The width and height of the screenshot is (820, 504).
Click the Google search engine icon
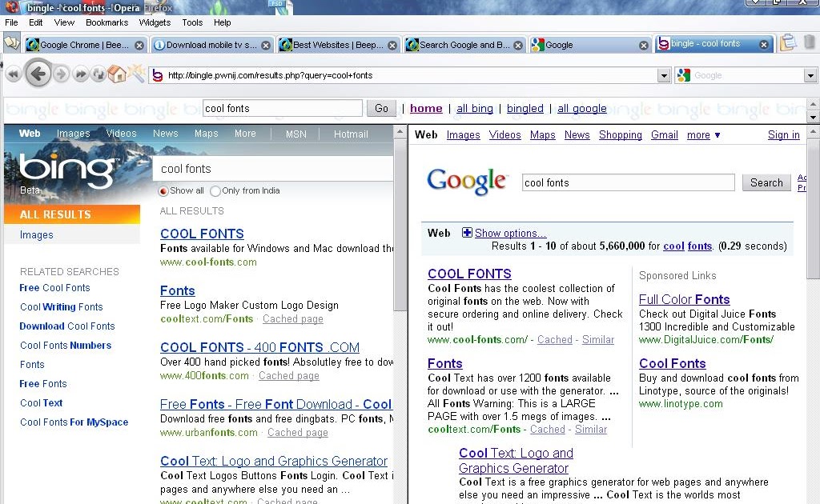tap(684, 76)
